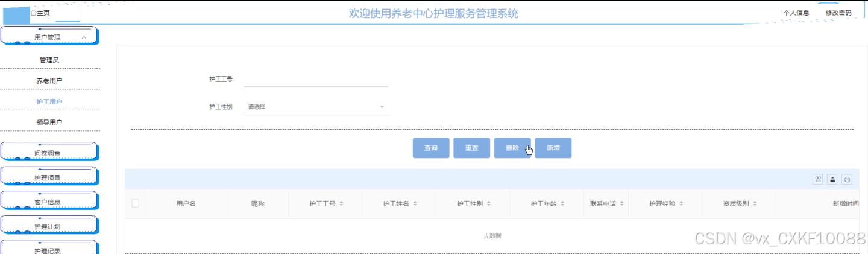Expand the 问卷调查 menu

point(48,153)
